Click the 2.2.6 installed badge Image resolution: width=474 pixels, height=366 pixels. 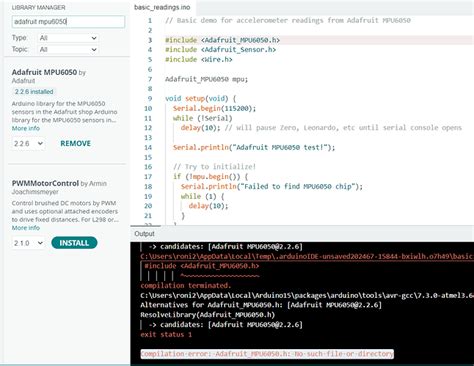click(x=34, y=92)
